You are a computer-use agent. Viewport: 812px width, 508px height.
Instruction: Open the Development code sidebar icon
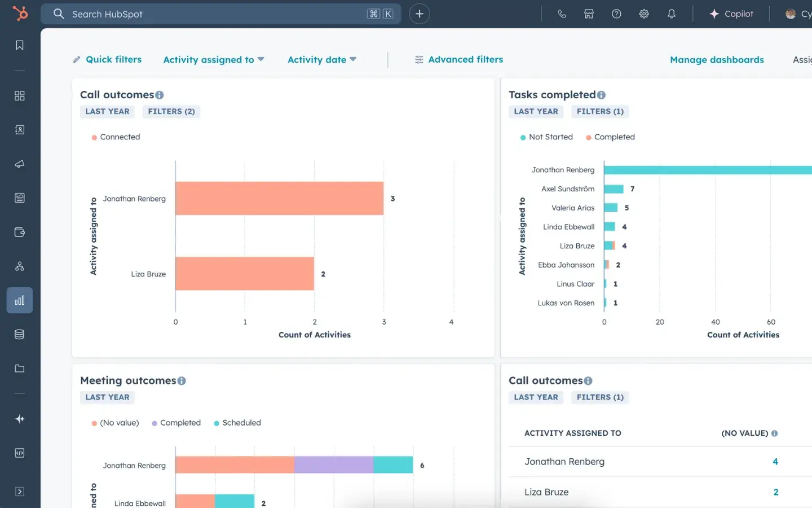(20, 453)
